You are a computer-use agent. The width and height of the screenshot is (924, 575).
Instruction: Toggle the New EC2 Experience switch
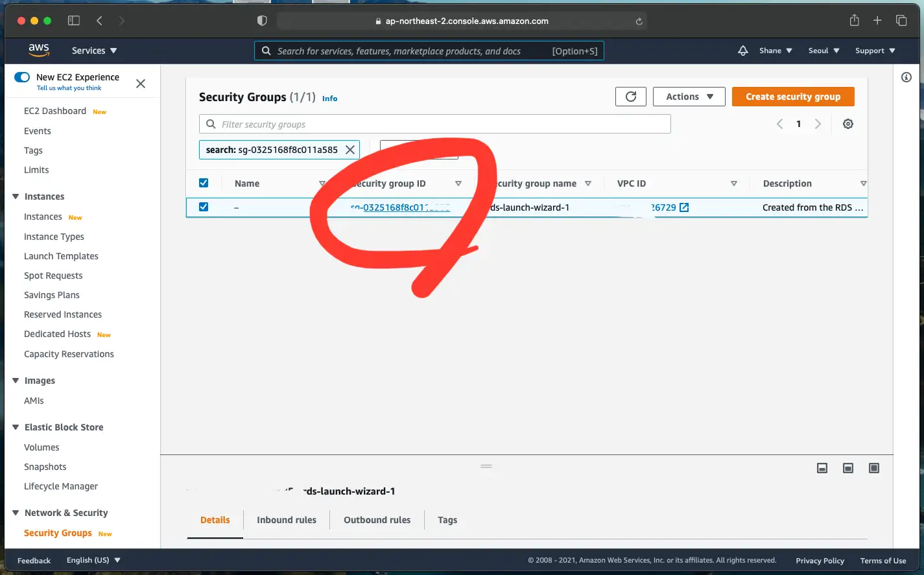[x=22, y=77]
